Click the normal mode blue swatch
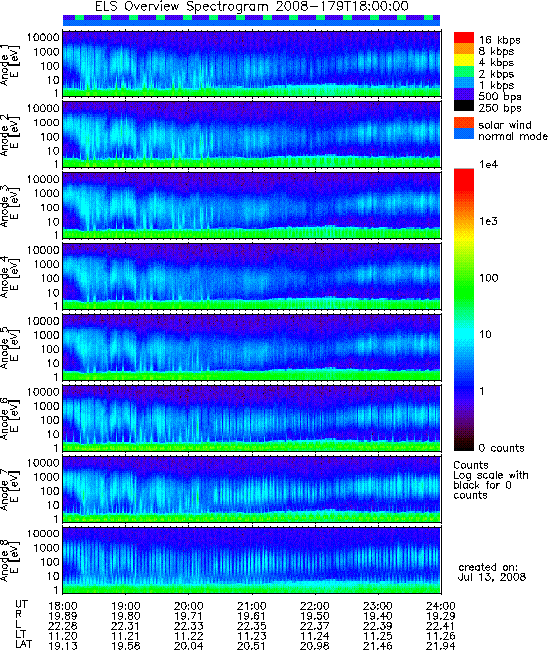The height and width of the screenshot is (650, 548). pyautogui.click(x=464, y=133)
